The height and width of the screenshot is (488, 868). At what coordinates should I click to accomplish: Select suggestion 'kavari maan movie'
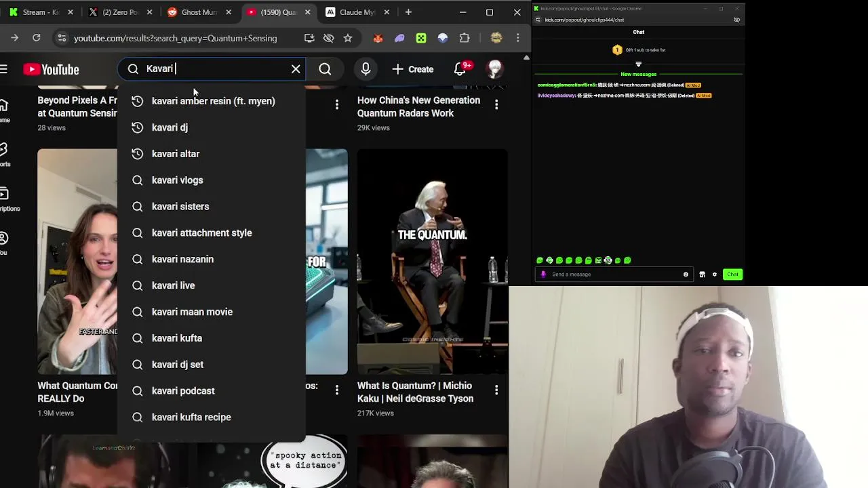point(212,312)
